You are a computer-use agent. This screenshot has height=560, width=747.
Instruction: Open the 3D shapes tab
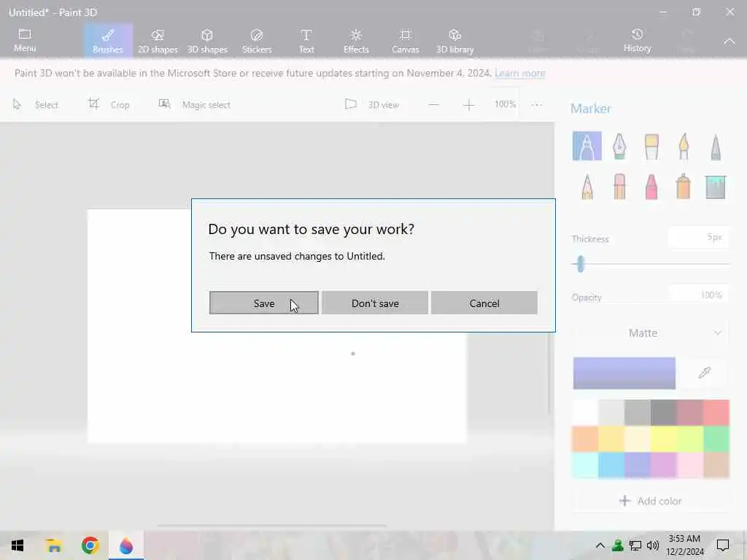(x=207, y=41)
